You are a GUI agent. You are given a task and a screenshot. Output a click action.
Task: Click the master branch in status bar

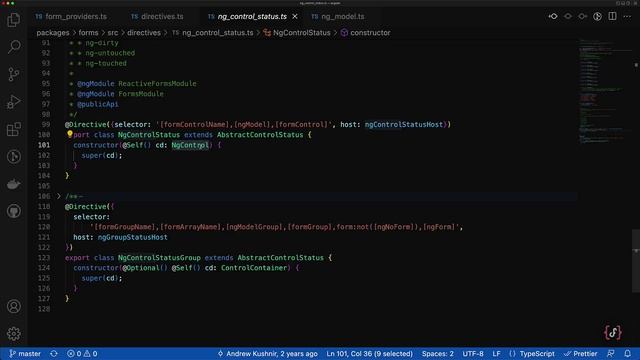click(x=25, y=353)
